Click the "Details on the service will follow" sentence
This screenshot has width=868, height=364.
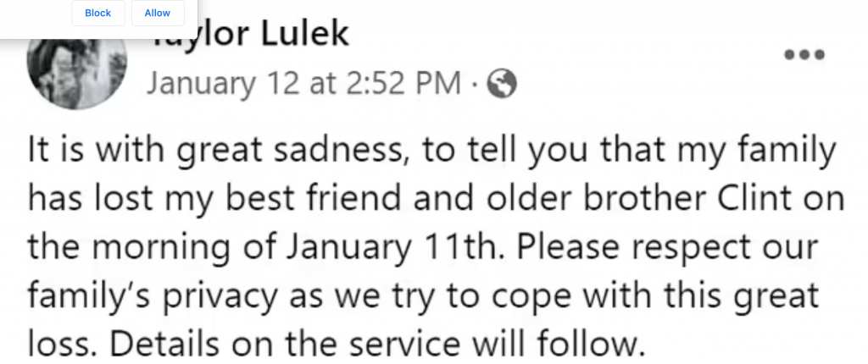(x=379, y=343)
